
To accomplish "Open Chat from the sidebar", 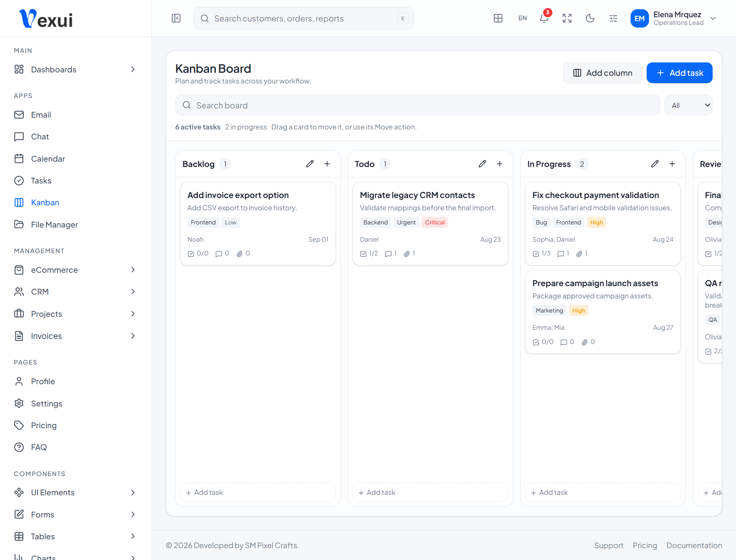I will pos(76,137).
